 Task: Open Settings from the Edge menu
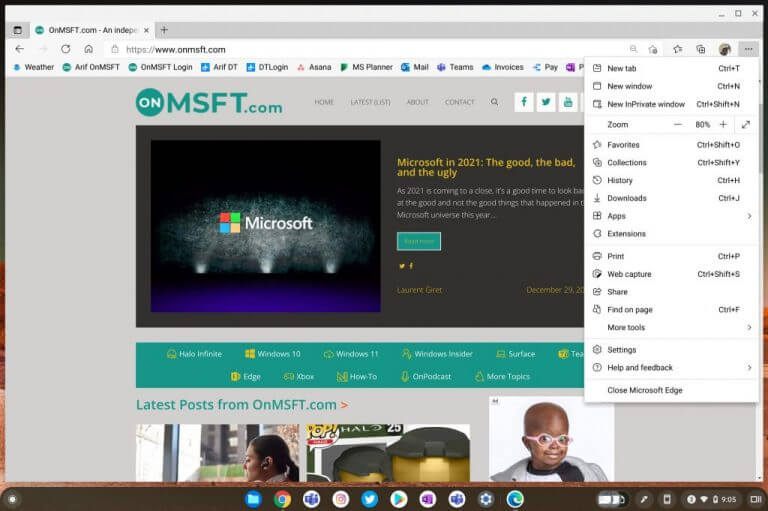tap(672, 350)
